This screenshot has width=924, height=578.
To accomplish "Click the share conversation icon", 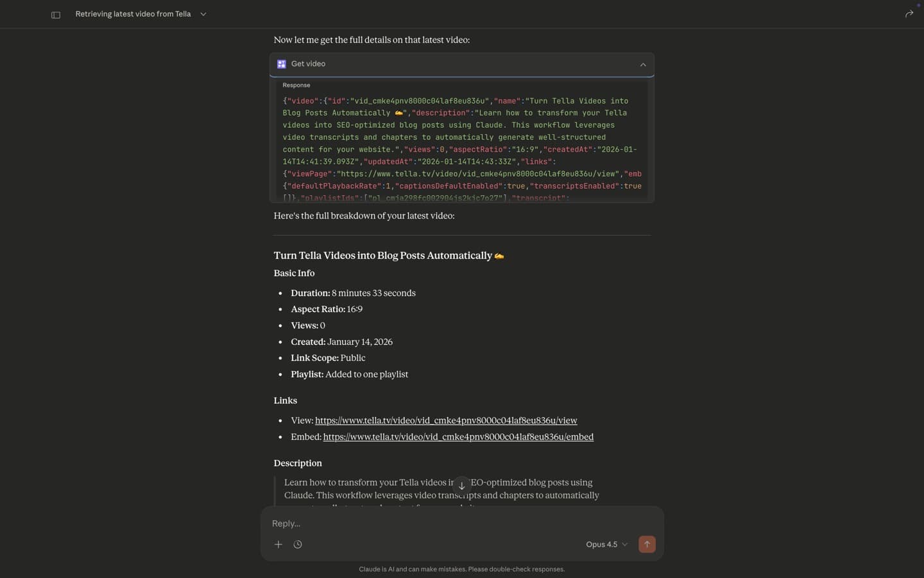I will tap(909, 13).
